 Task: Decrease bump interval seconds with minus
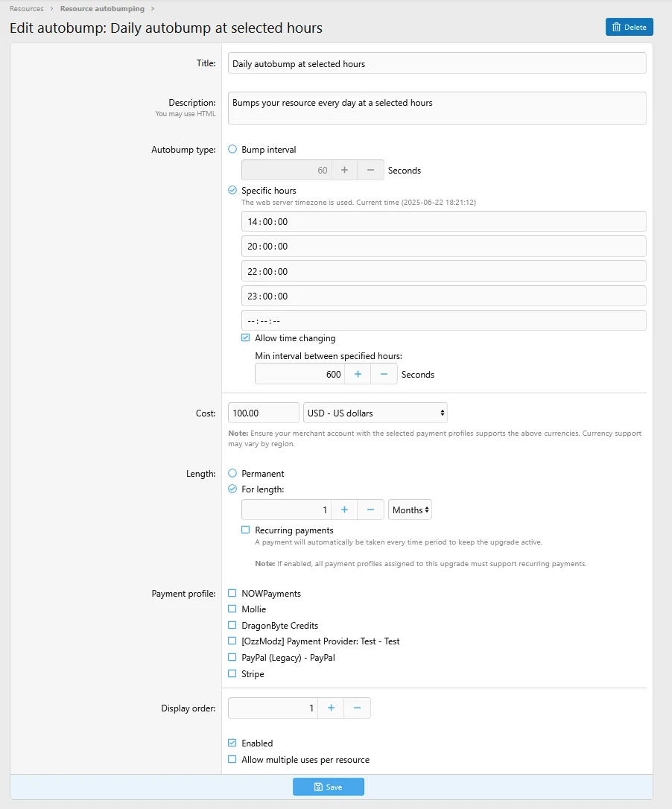[x=370, y=170]
